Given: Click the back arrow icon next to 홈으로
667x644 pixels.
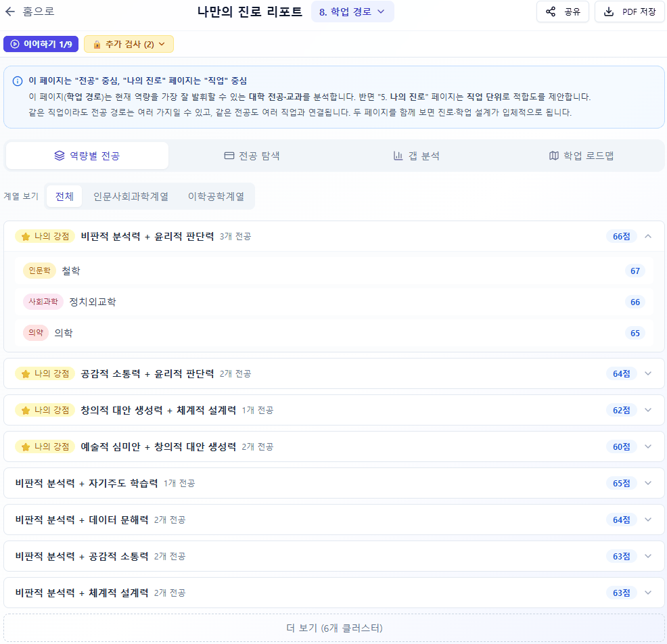Looking at the screenshot, I should click(10, 11).
